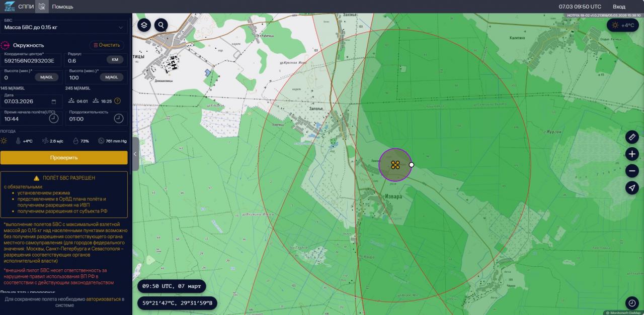Open the date calendar picker
Image resolution: width=644 pixels, height=315 pixels.
(54, 101)
